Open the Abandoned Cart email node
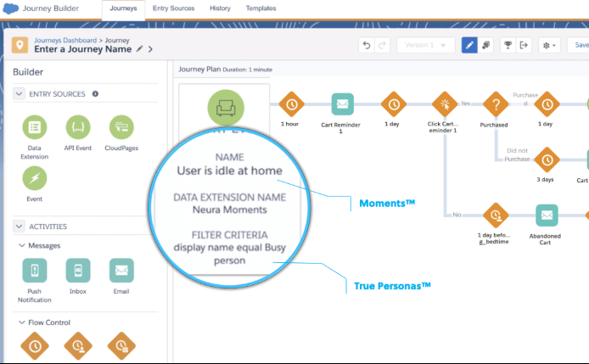This screenshot has height=364, width=589. coord(547,216)
